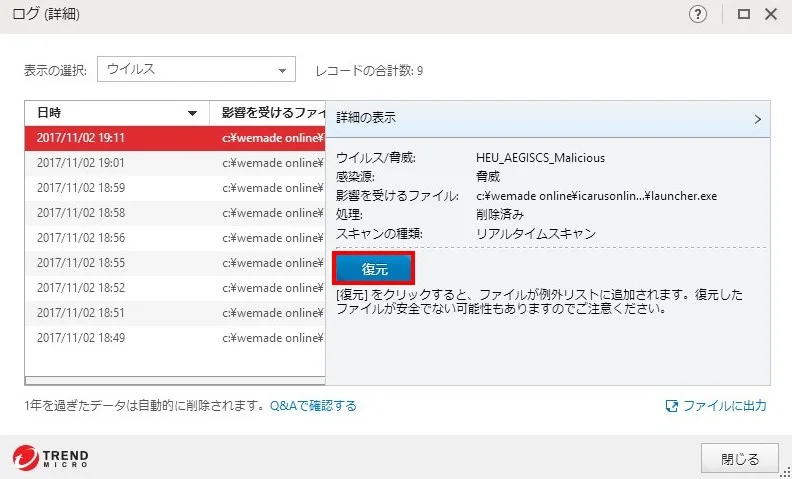Click the ファイルに出力 link
792x479 pixels.
[x=725, y=405]
